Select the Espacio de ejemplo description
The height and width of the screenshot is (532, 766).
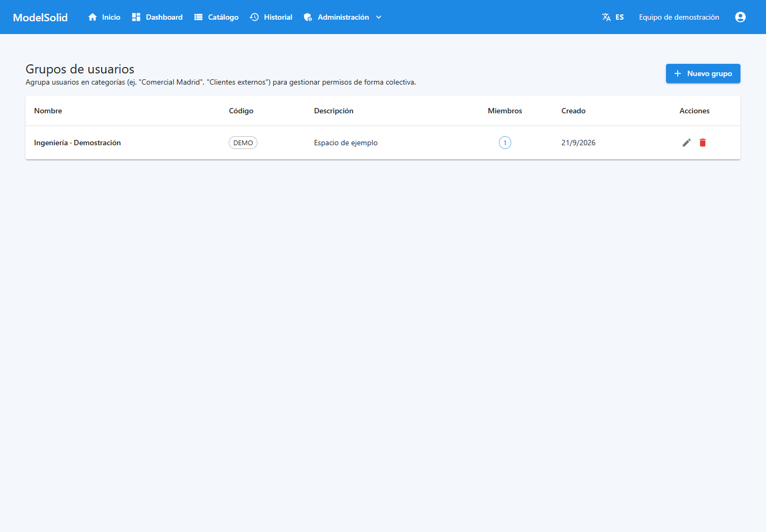coord(346,143)
